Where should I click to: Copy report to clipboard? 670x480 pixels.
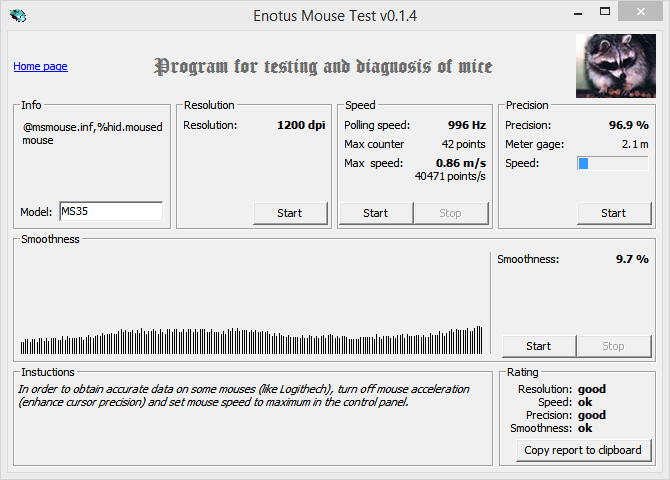[583, 450]
